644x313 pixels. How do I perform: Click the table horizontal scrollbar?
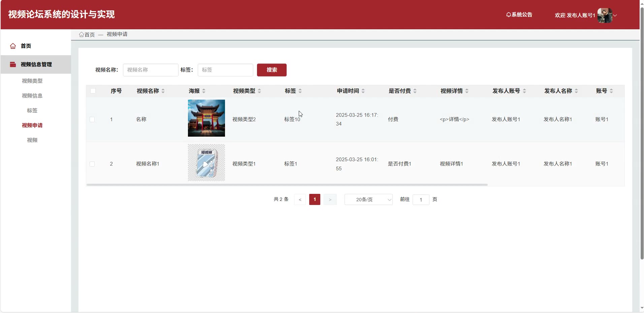pyautogui.click(x=287, y=185)
